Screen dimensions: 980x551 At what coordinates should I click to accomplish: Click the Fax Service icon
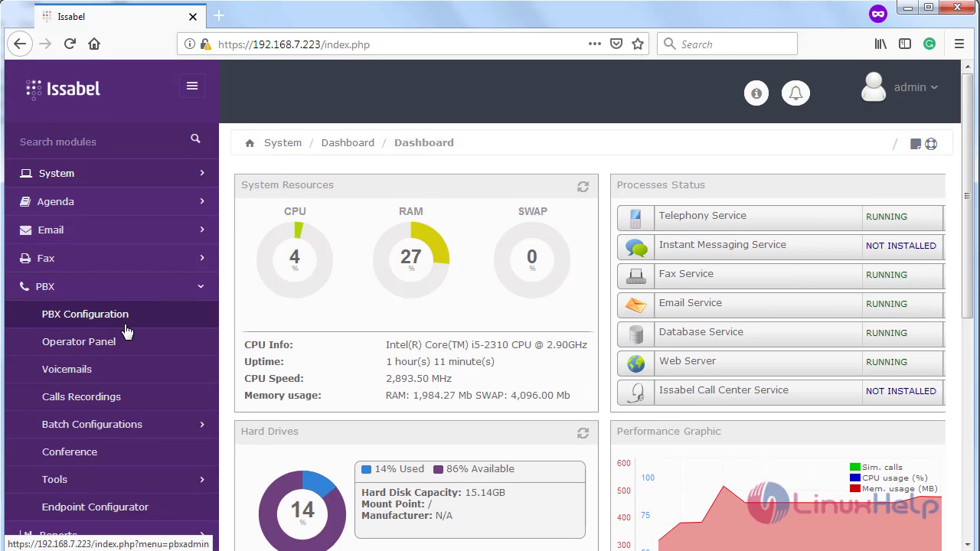[x=635, y=275]
